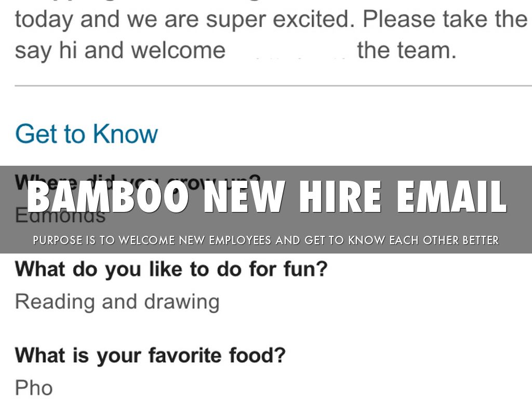Click the "Please take the" sentence start
The height and width of the screenshot is (399, 532).
(x=445, y=20)
